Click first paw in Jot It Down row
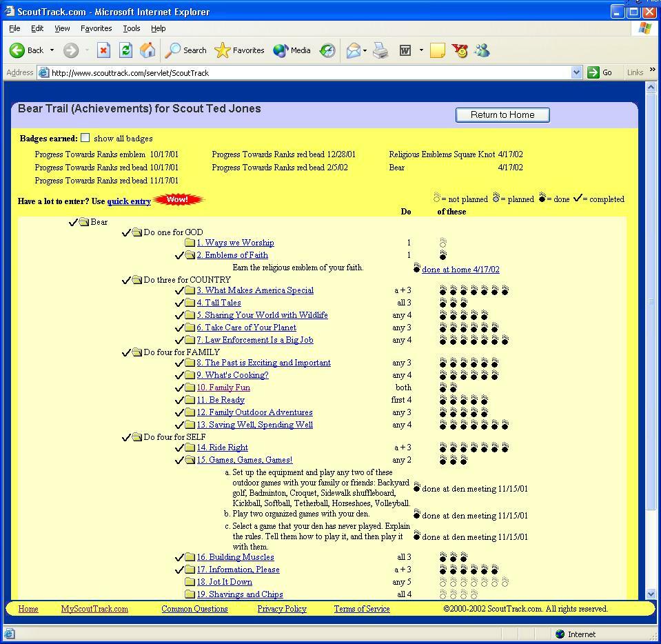661x644 pixels. pyautogui.click(x=443, y=582)
